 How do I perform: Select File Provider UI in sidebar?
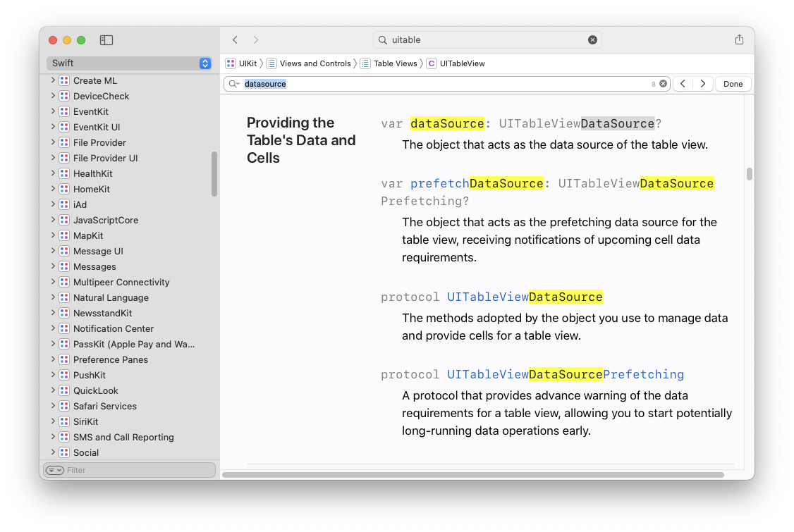pos(105,158)
